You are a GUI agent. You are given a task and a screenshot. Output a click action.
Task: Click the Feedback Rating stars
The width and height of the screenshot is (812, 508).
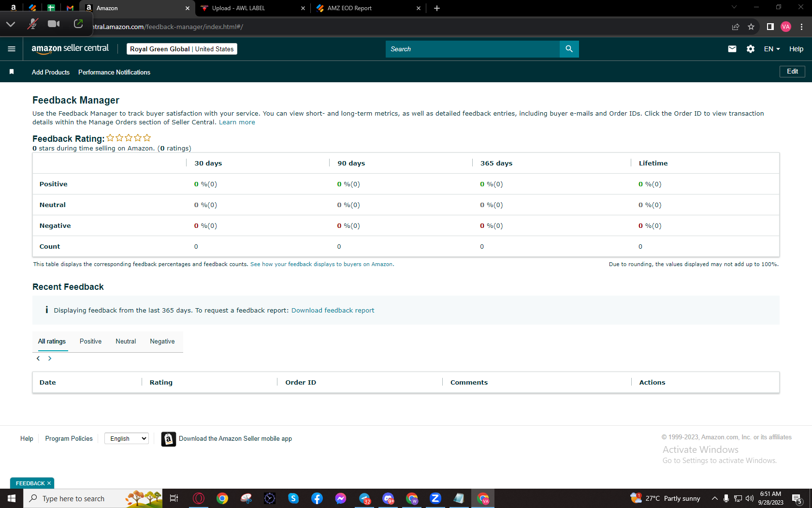click(x=129, y=138)
